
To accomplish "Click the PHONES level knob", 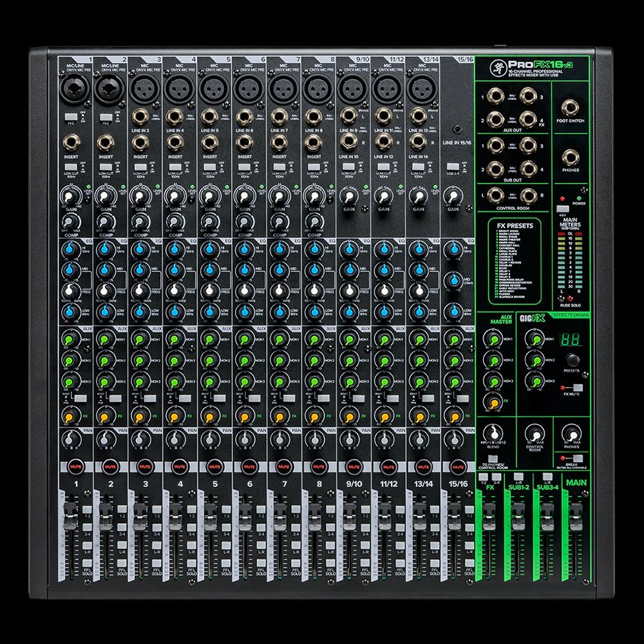I will (x=572, y=434).
